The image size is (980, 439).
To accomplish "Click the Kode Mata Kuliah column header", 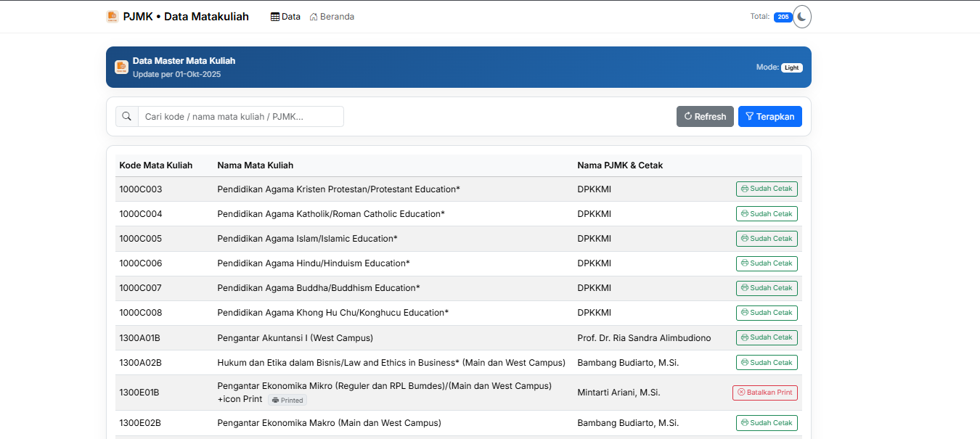I will click(x=155, y=165).
